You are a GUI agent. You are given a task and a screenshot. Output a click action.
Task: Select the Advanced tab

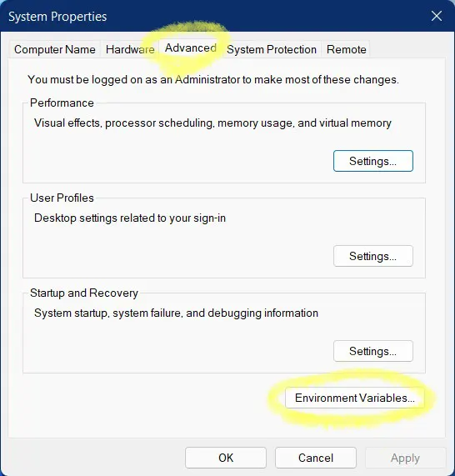(191, 48)
